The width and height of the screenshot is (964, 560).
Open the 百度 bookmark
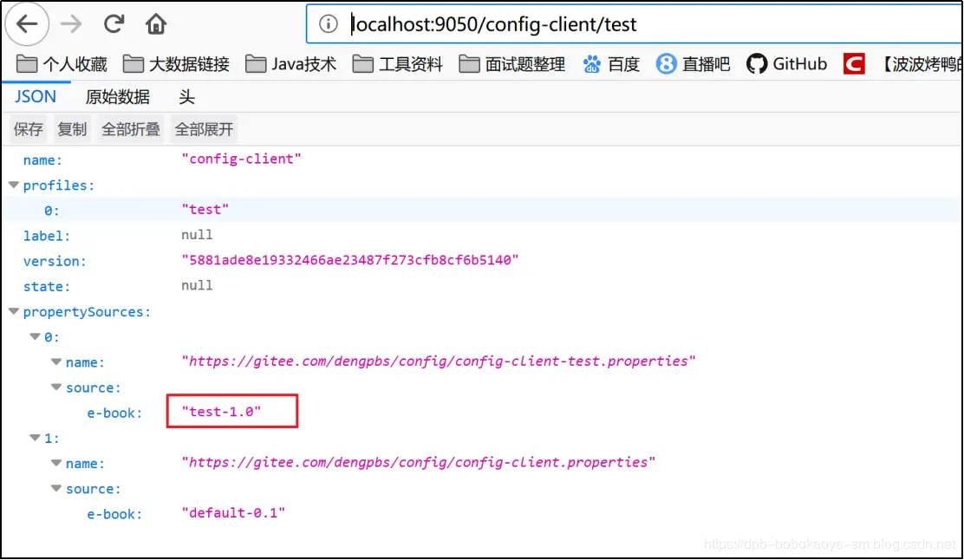(611, 64)
